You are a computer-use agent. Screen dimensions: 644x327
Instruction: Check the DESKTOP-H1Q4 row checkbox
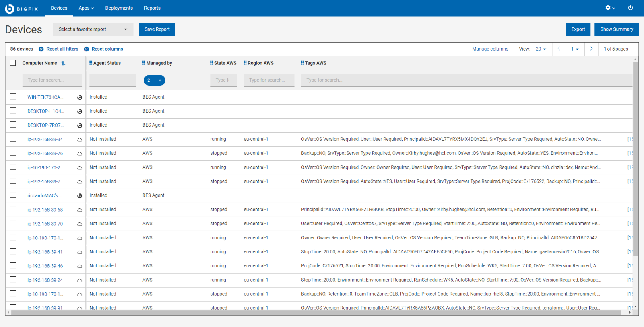[x=13, y=111]
